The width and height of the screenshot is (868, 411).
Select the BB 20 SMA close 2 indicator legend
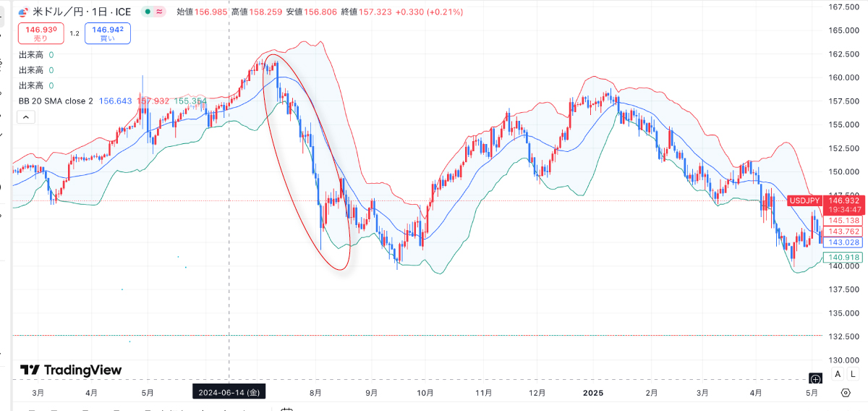[x=56, y=101]
